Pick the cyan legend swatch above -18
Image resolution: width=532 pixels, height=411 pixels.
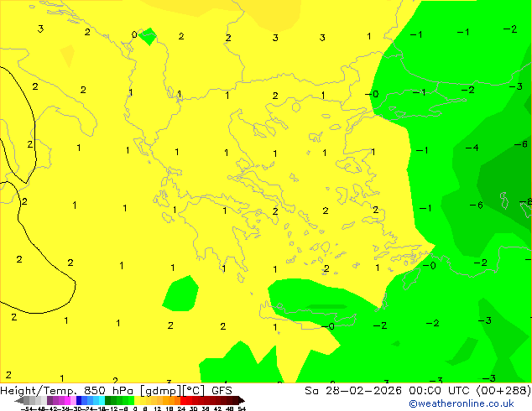tap(102, 401)
